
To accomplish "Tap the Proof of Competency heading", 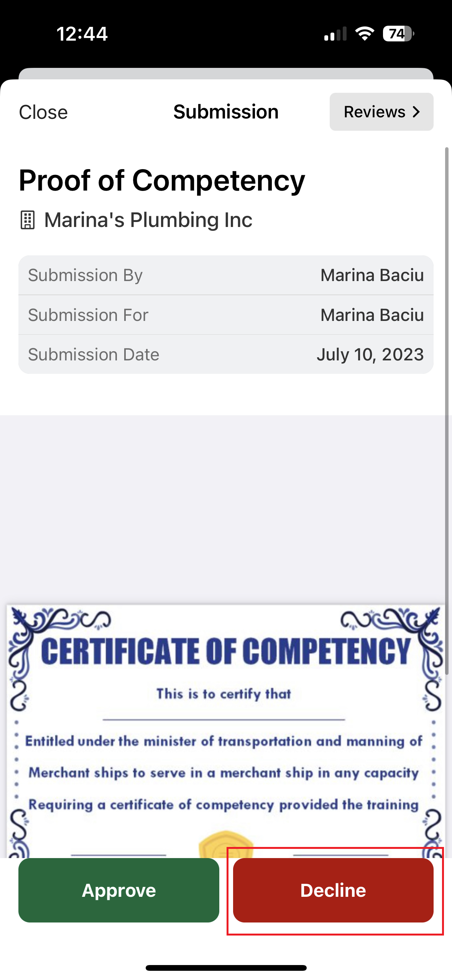I will [162, 180].
